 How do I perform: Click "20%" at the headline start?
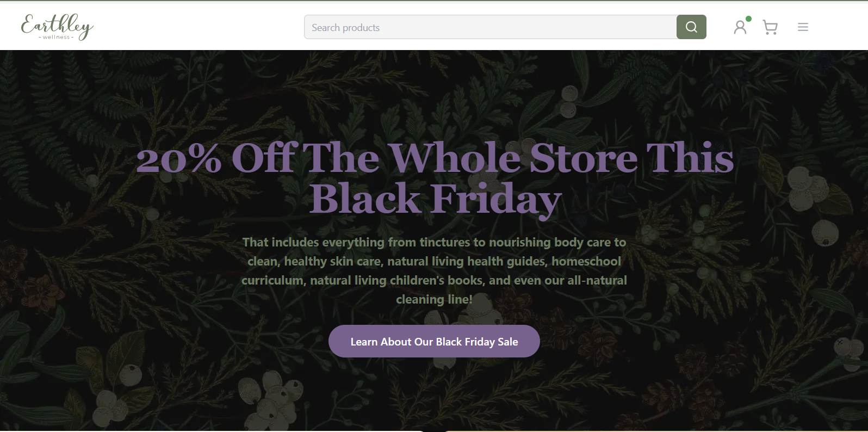(178, 159)
